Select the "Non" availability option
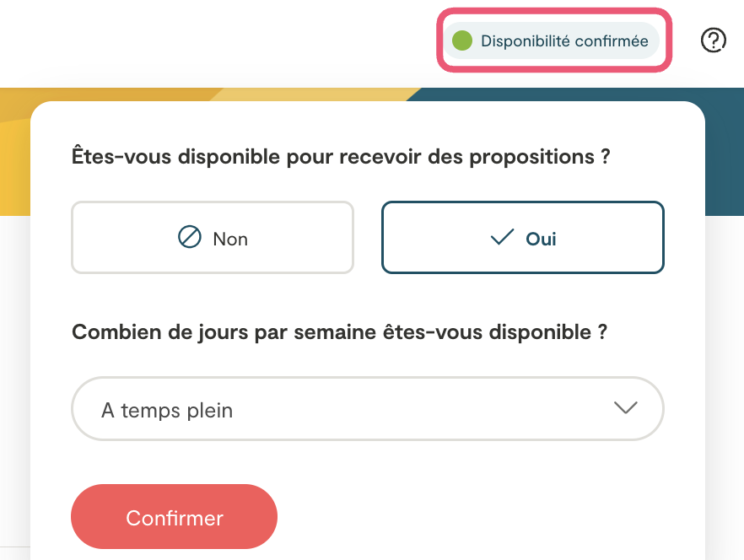744x560 pixels. [x=213, y=238]
